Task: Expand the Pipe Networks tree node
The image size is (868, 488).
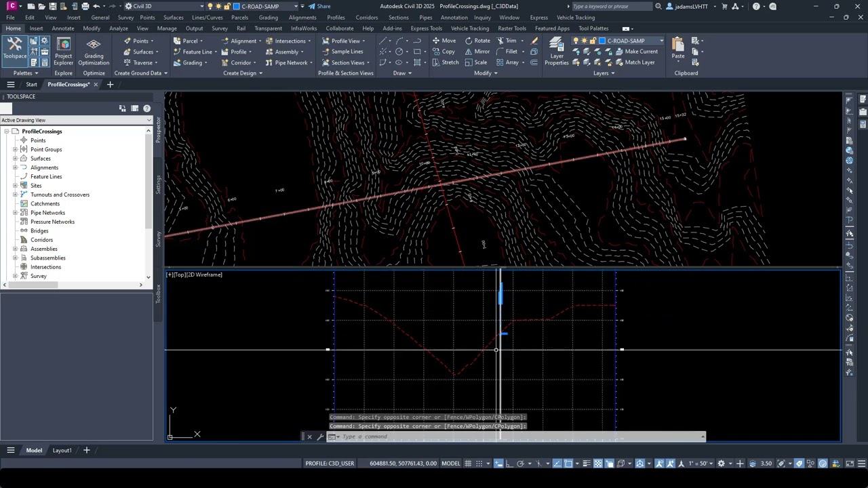Action: pyautogui.click(x=15, y=213)
